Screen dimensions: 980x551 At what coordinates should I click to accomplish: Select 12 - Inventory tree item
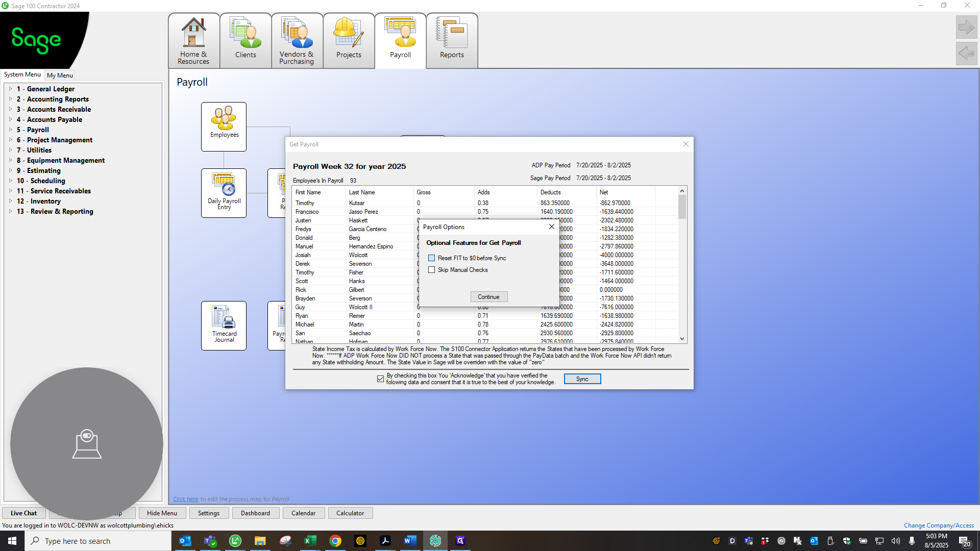coord(38,201)
